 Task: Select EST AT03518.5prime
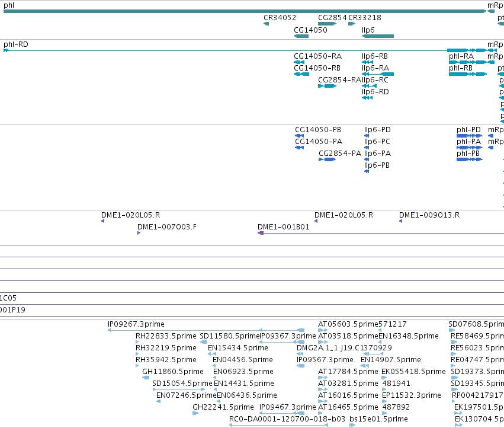(348, 336)
